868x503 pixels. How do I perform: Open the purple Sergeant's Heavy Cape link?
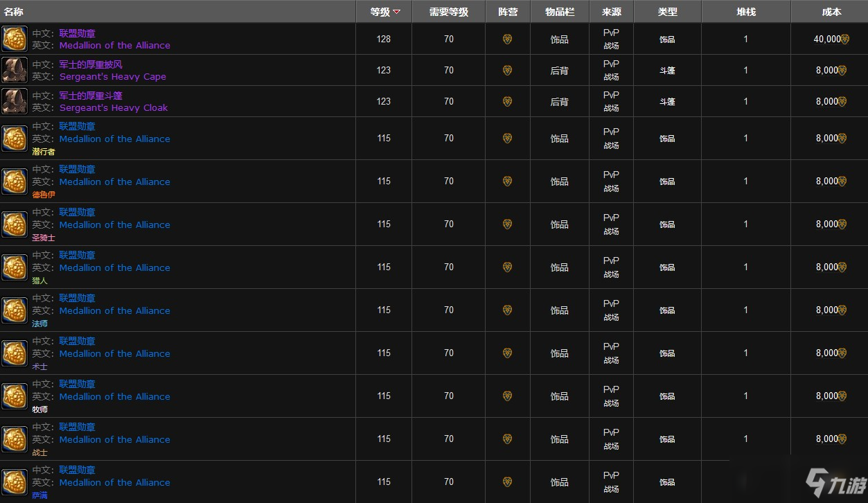click(x=113, y=76)
